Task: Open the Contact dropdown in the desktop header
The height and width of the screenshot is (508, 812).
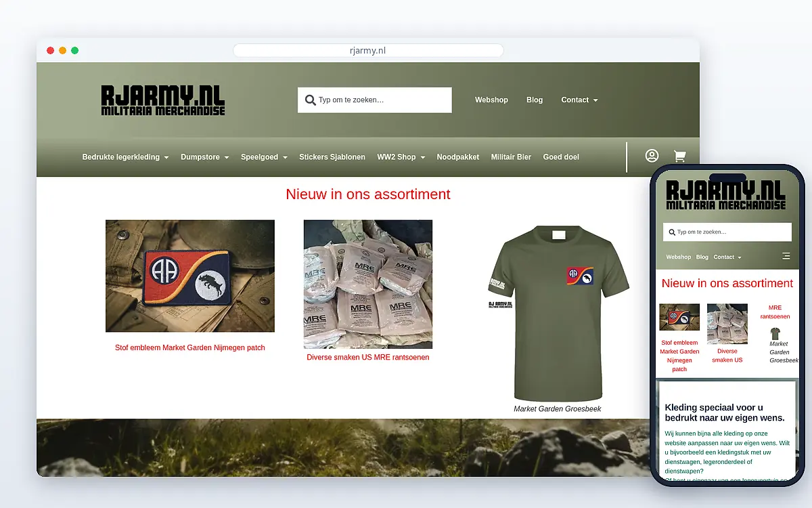Action: [579, 100]
